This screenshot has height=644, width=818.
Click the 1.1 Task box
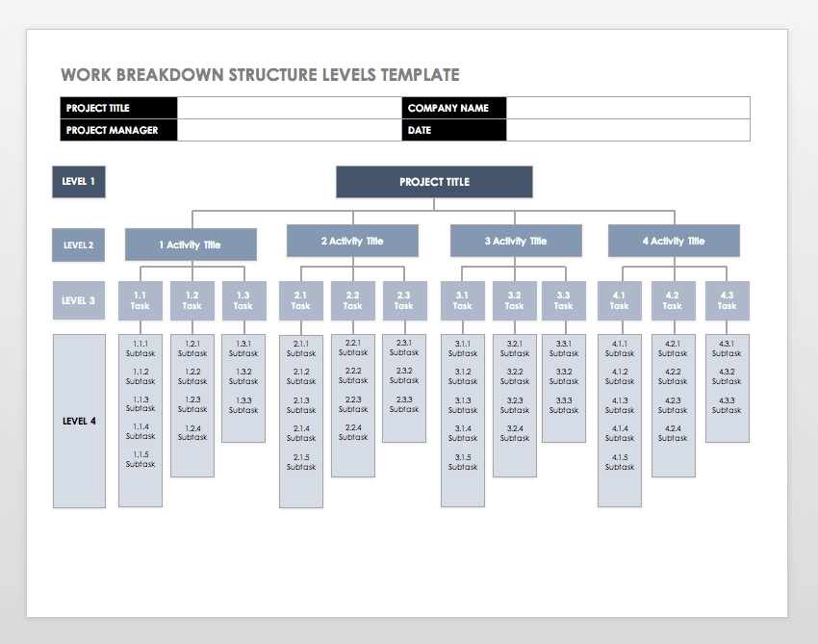click(141, 300)
